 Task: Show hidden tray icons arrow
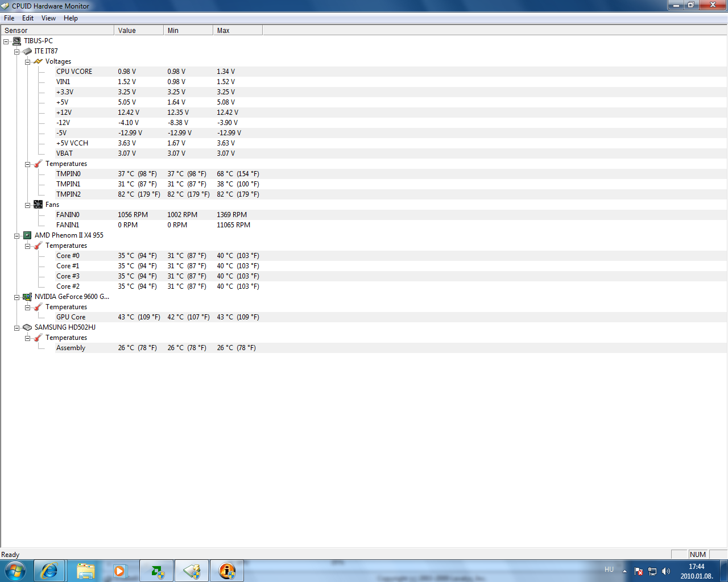click(624, 571)
